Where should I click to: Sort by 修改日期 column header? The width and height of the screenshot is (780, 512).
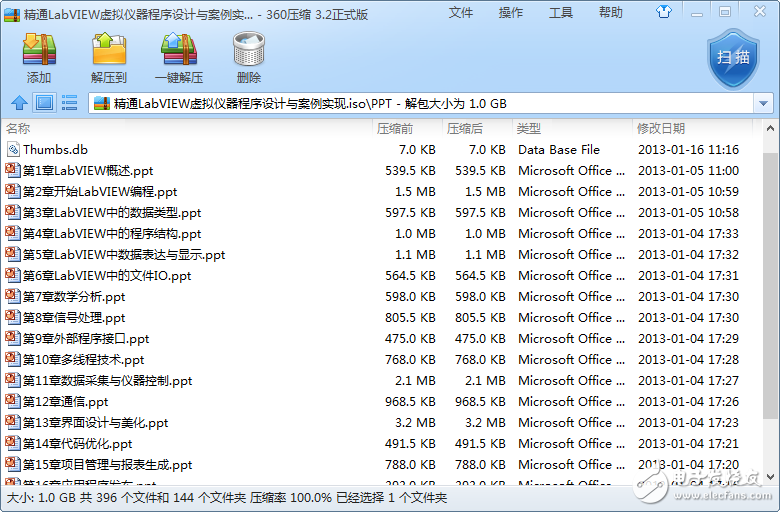point(692,128)
